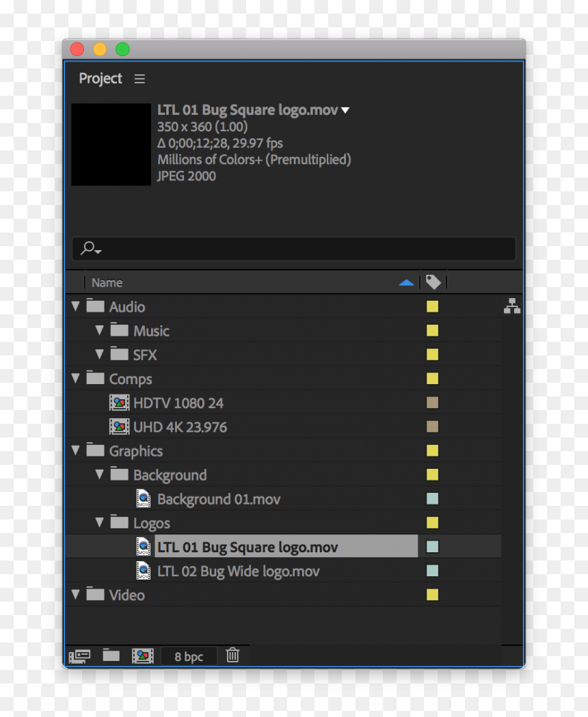
Task: Click the SFX folder icon
Action: point(120,354)
